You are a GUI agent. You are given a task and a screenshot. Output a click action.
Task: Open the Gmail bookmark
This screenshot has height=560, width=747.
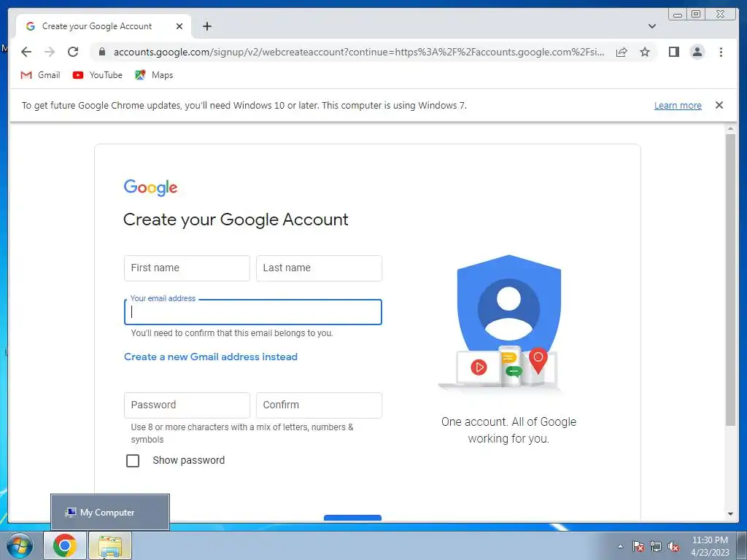coord(40,75)
